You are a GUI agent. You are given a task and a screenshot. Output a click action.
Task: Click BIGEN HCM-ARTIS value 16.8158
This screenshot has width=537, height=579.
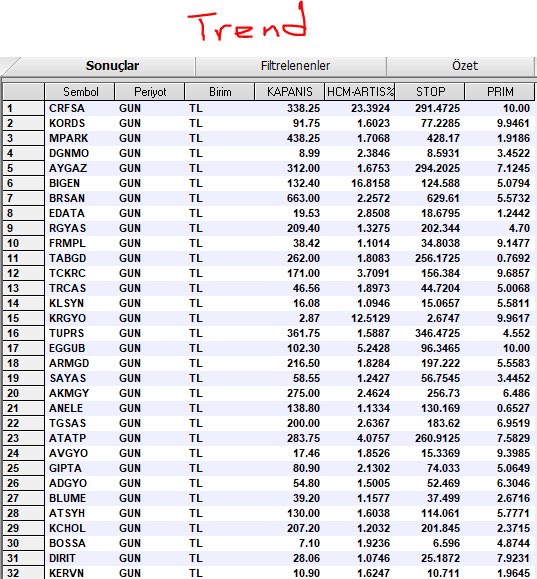370,183
